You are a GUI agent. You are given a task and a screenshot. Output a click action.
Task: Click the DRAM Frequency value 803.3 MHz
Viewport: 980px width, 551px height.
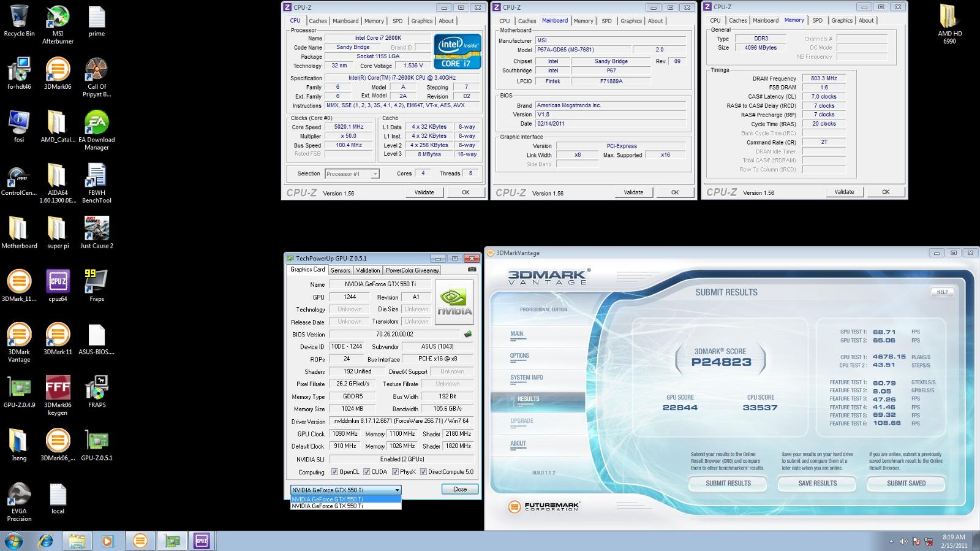coord(824,78)
